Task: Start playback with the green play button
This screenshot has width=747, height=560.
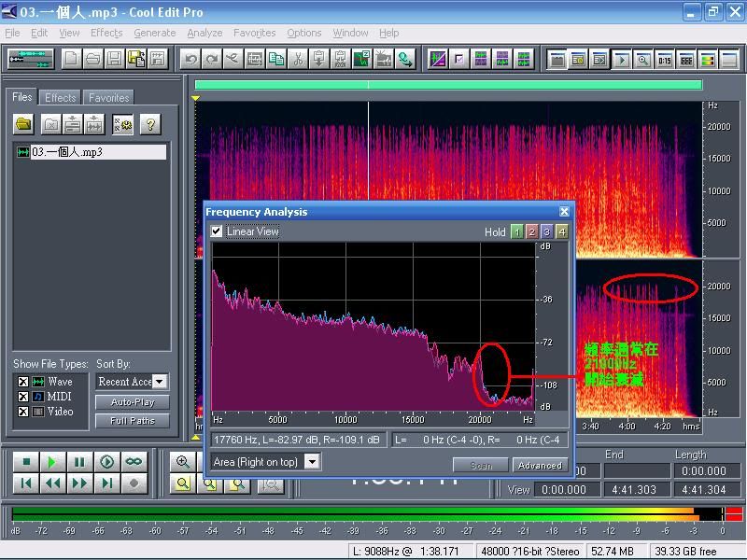Action: [52, 461]
